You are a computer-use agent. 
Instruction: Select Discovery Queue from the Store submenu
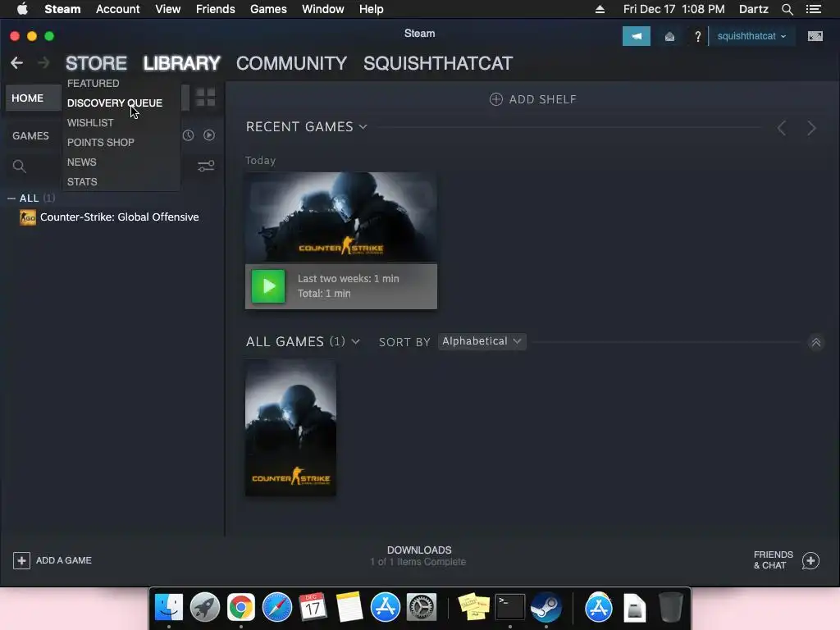click(115, 103)
